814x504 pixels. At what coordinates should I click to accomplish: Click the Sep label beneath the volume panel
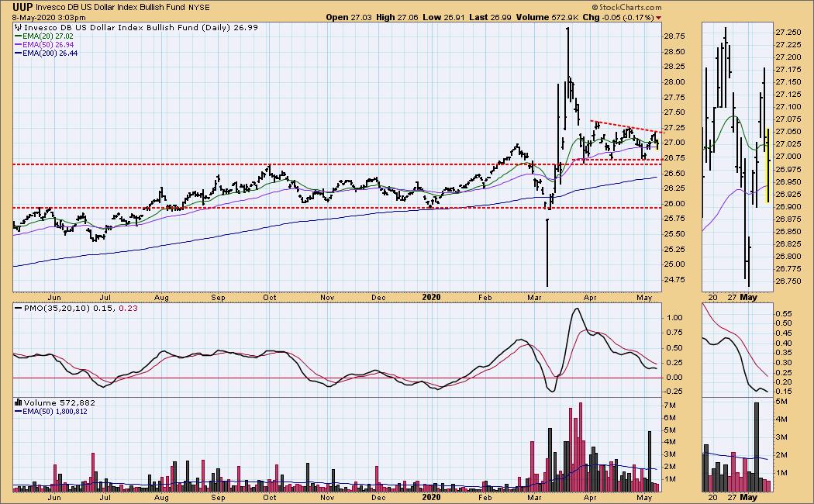[218, 497]
